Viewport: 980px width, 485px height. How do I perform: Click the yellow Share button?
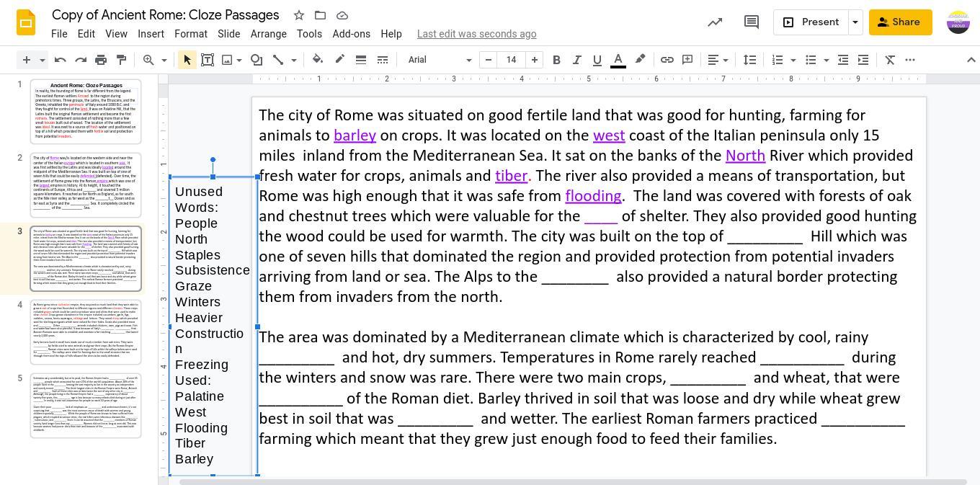click(900, 22)
